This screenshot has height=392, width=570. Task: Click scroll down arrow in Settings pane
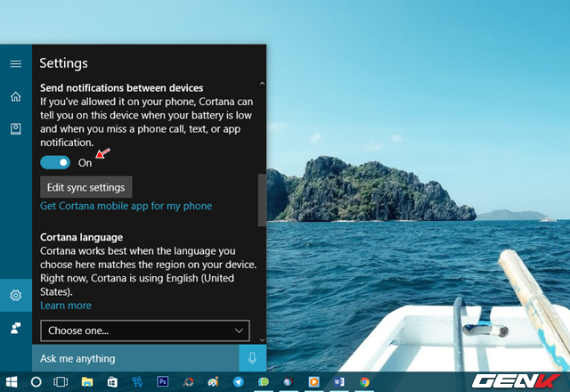coord(262,340)
